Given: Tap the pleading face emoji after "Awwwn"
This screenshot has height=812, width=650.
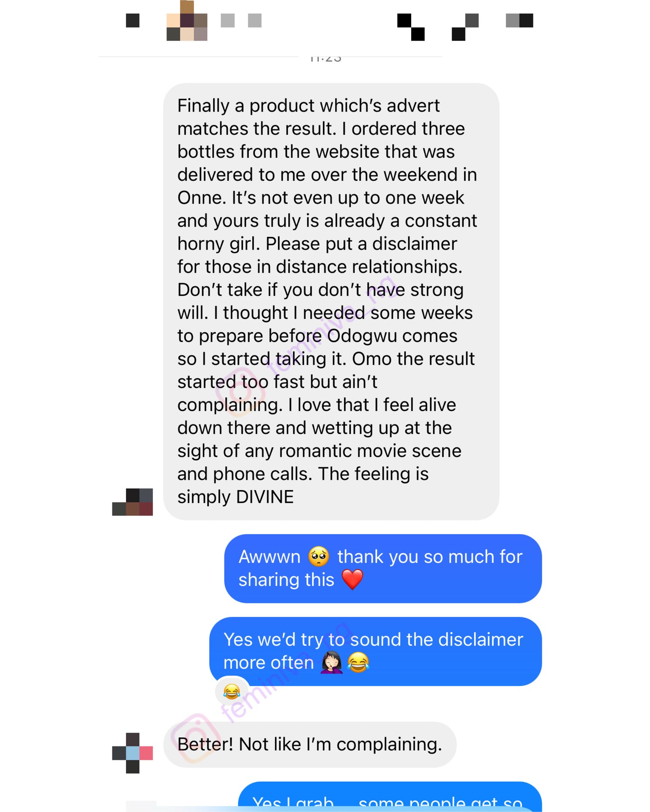Looking at the screenshot, I should pyautogui.click(x=319, y=557).
